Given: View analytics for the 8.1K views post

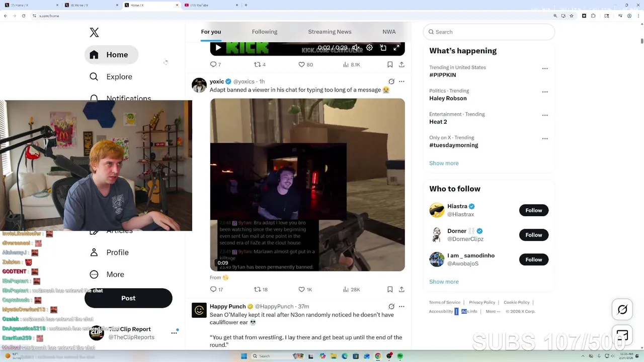Looking at the screenshot, I should point(351,64).
